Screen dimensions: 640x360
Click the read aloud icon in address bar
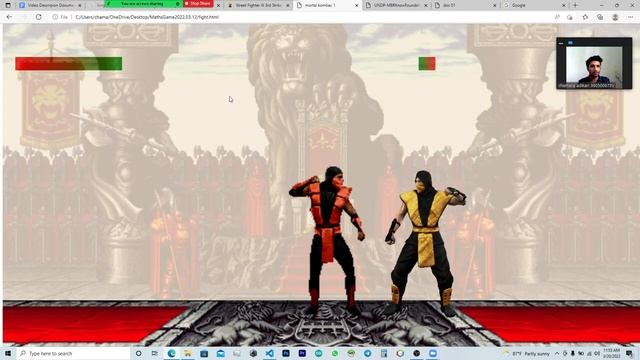click(x=557, y=17)
